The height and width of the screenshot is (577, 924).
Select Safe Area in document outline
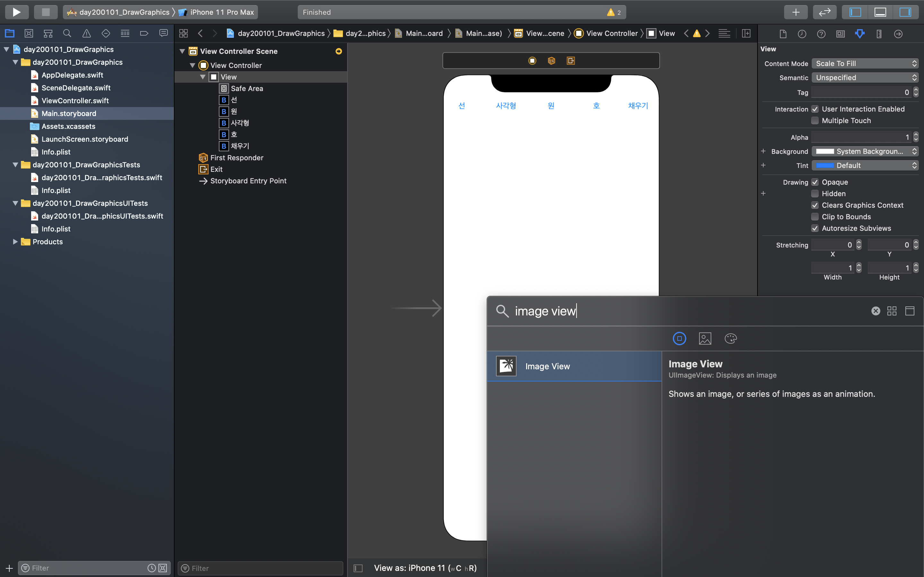(x=247, y=88)
